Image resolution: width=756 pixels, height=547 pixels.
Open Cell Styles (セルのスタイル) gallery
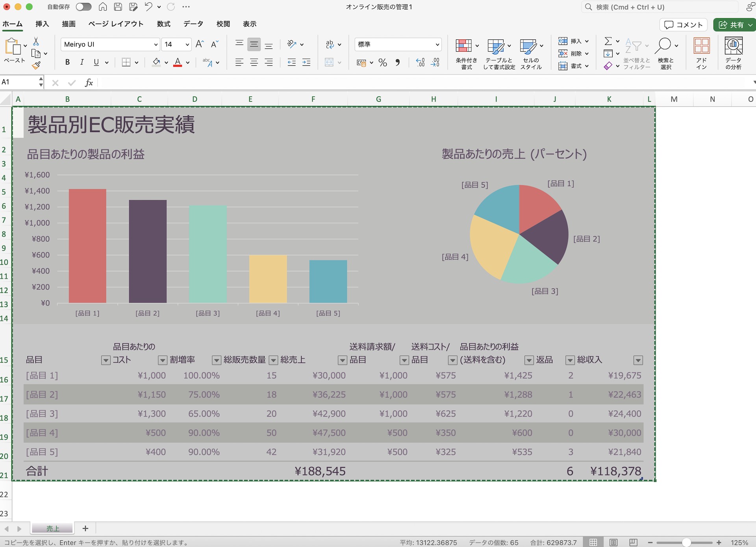(531, 54)
